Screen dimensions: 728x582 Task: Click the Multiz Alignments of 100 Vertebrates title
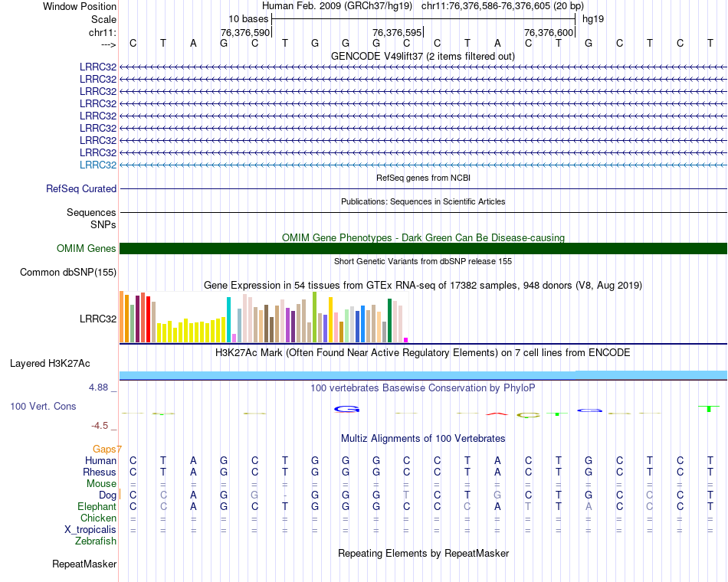(423, 438)
